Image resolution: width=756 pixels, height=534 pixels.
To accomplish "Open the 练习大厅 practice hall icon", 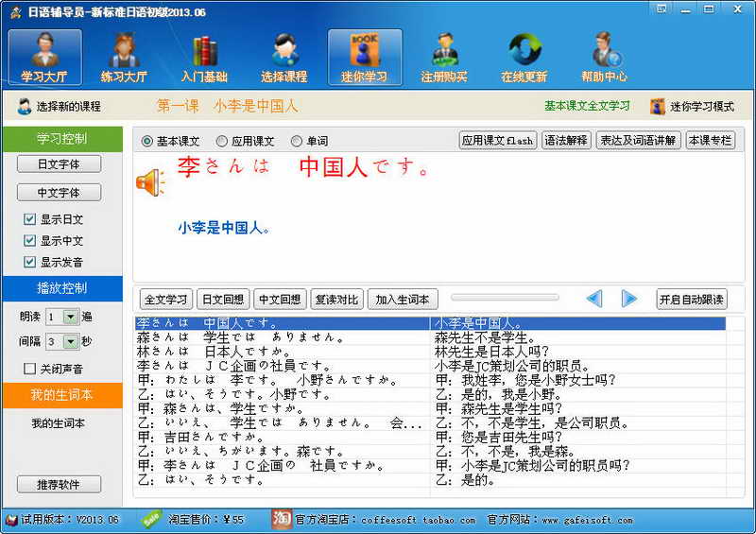I will pyautogui.click(x=124, y=57).
